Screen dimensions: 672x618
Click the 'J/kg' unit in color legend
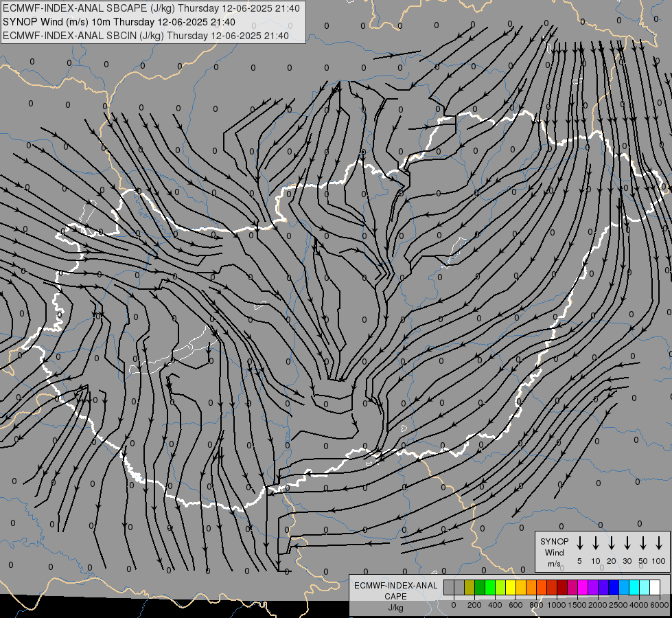click(x=395, y=608)
